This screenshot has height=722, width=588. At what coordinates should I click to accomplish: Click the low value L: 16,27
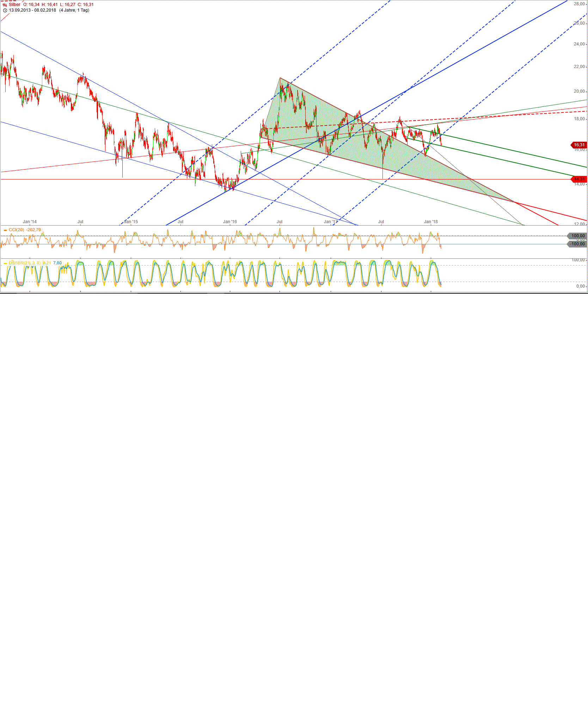68,5
